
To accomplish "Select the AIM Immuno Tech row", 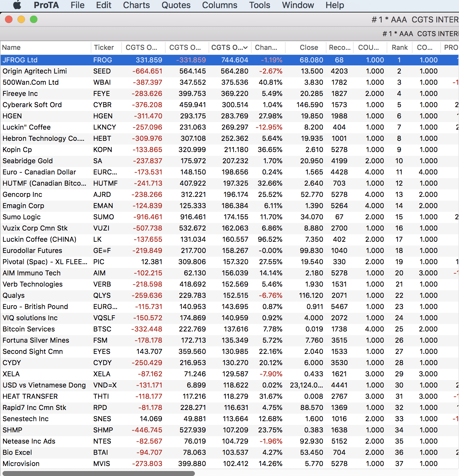I will click(x=229, y=273).
